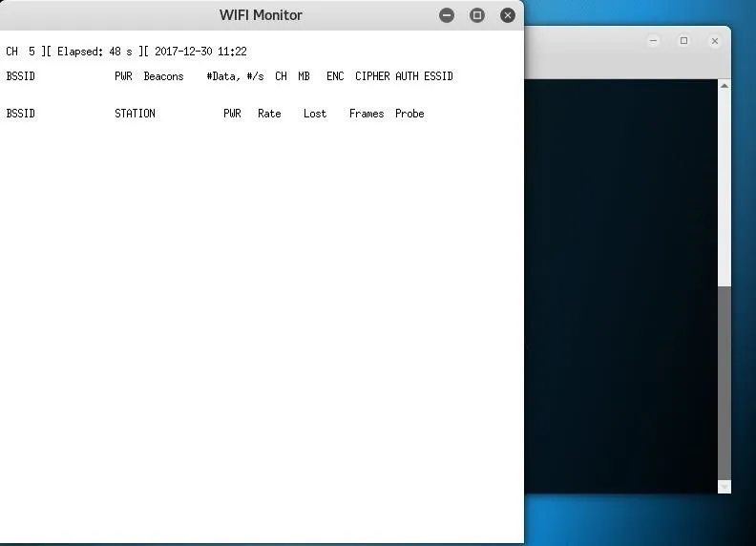This screenshot has height=546, width=756.
Task: Click the "2017-12-30 11:22" timestamp
Action: coord(200,52)
